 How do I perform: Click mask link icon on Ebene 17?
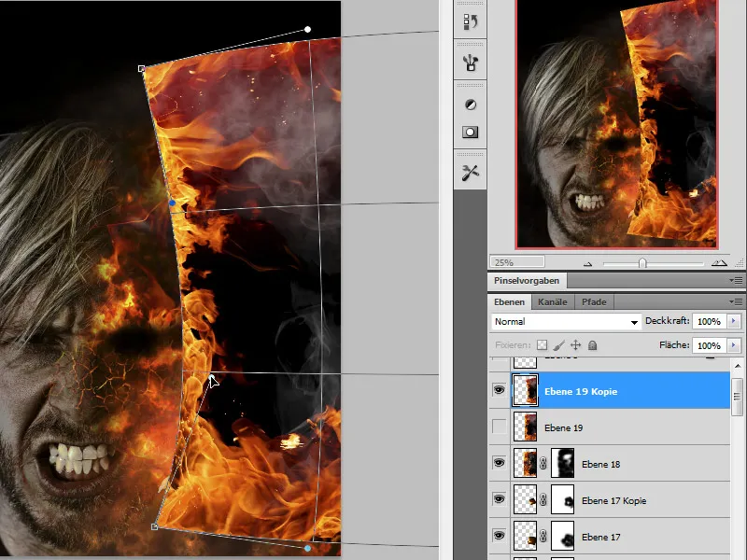pos(543,536)
